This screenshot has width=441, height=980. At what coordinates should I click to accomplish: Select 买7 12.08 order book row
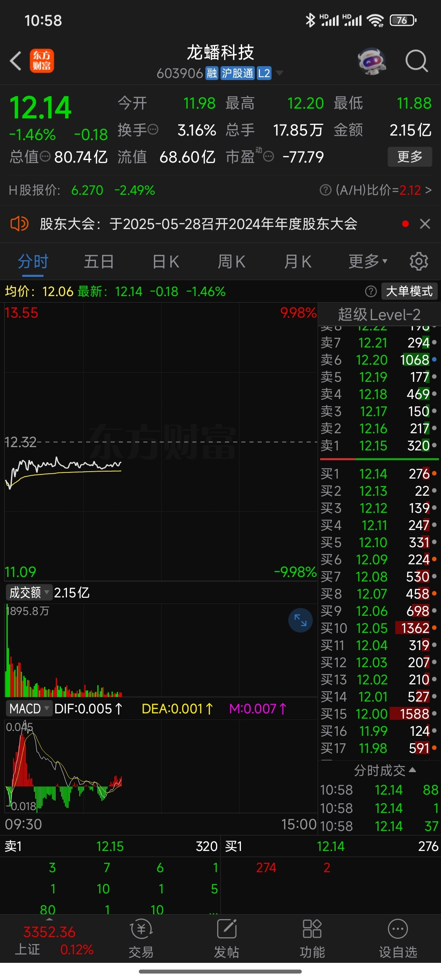click(379, 577)
